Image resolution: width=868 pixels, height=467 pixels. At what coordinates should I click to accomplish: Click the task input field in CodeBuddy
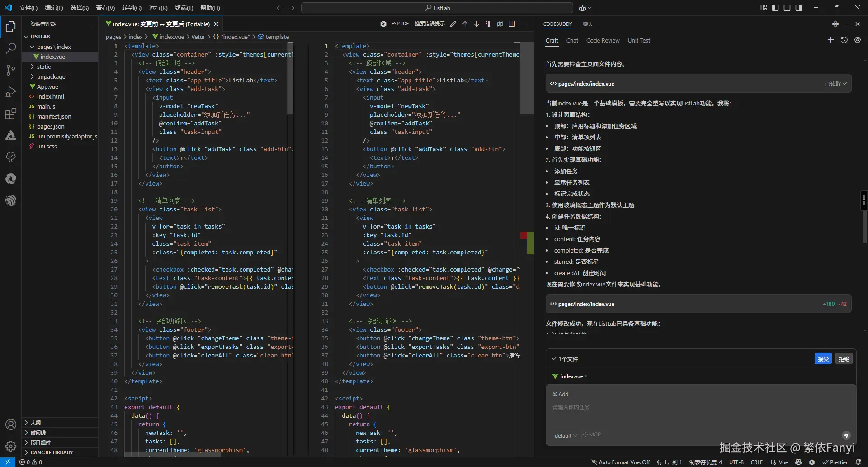click(x=701, y=407)
